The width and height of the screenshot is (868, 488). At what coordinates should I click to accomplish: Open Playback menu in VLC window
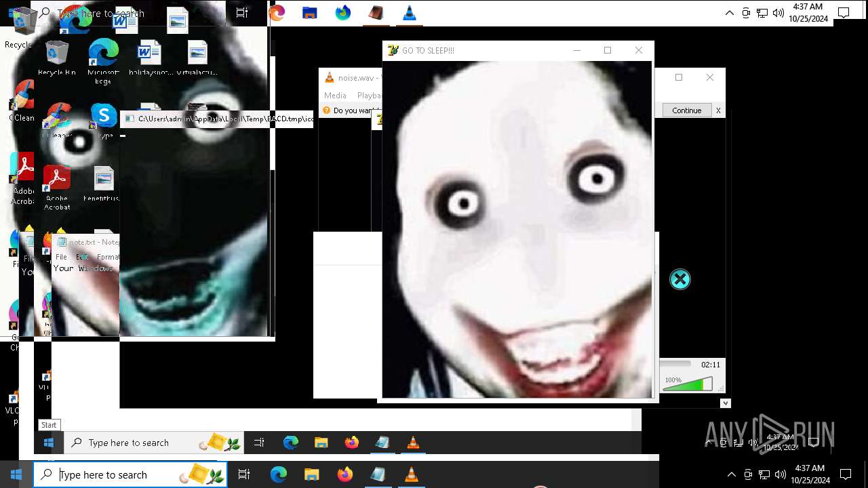coord(370,96)
